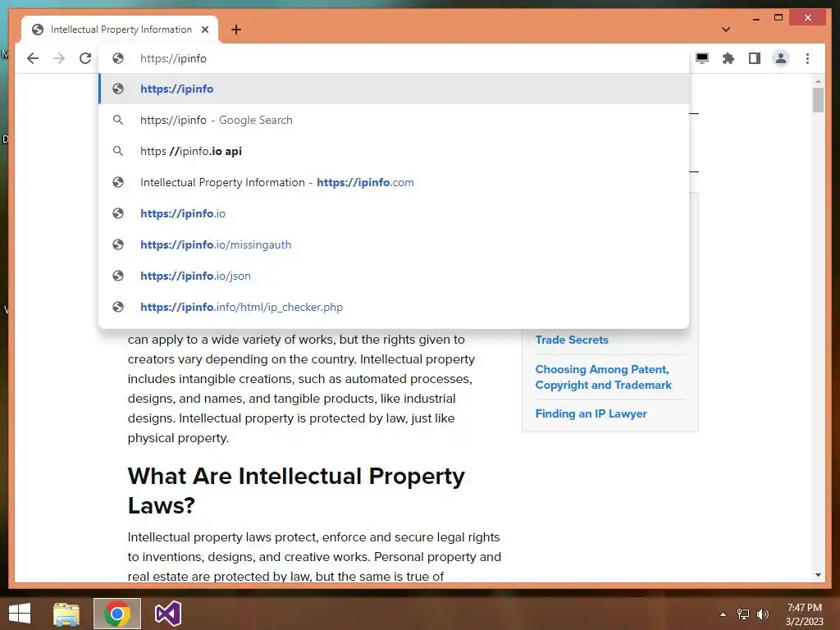Click the scrollbar down arrow

818,575
